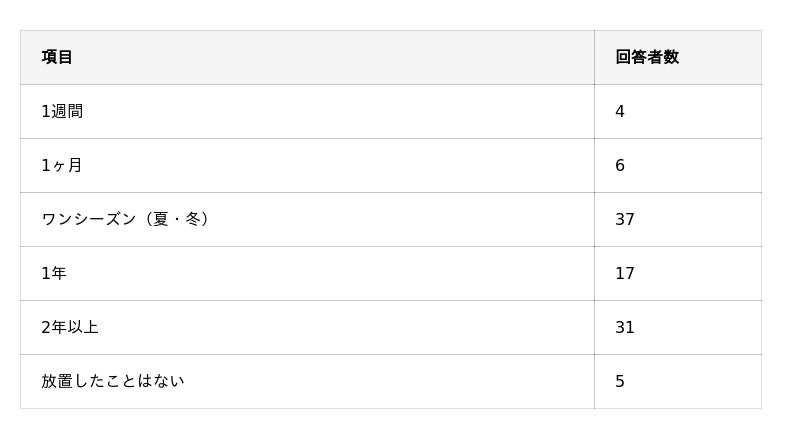800x439 pixels.
Task: Click the word 回答者数 in header
Action: coord(647,57)
